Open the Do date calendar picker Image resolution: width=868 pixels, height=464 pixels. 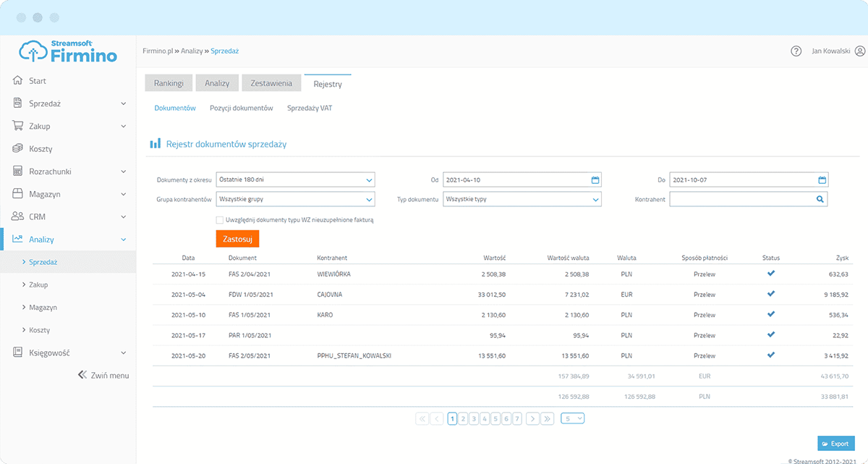click(x=822, y=180)
